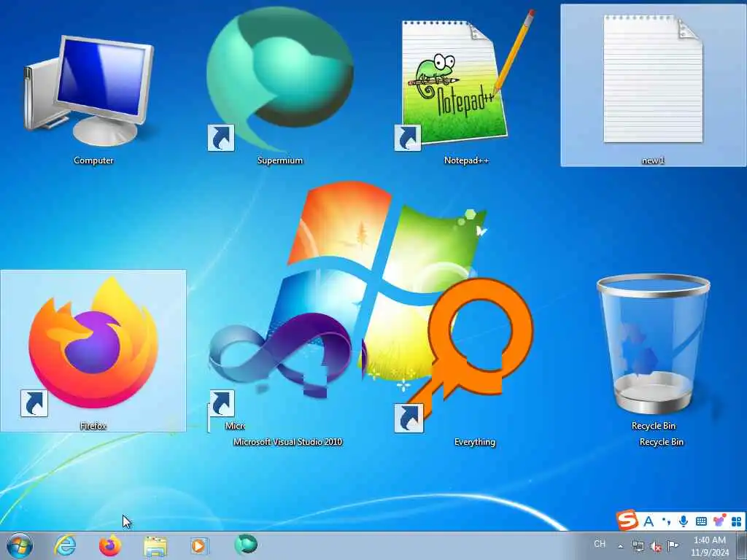Open the IME skin shirt icon
The image size is (747, 560).
[x=719, y=521]
